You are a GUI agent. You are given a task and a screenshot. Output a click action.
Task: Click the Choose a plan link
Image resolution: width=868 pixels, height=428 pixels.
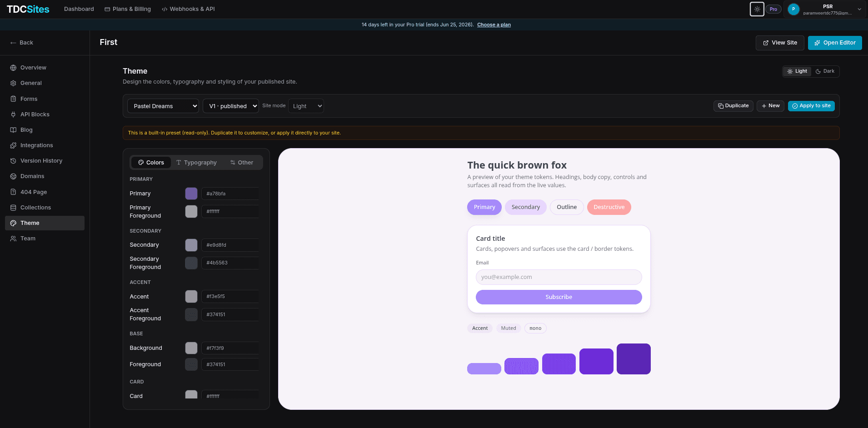[x=494, y=25]
